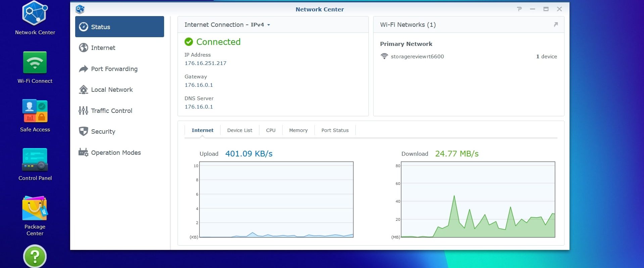Click the green Connected checkmark icon
Viewport: 644px width, 268px height.
tap(189, 42)
